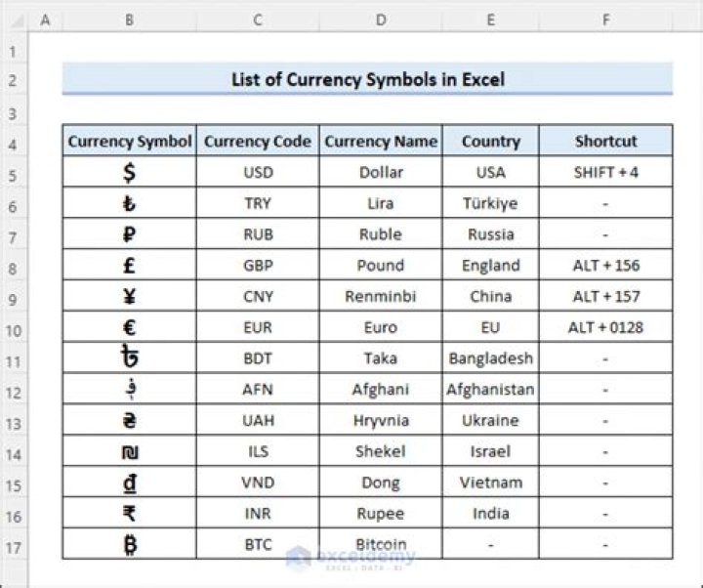Click the title 'List of Currency Symbols in Excel'

(x=367, y=79)
